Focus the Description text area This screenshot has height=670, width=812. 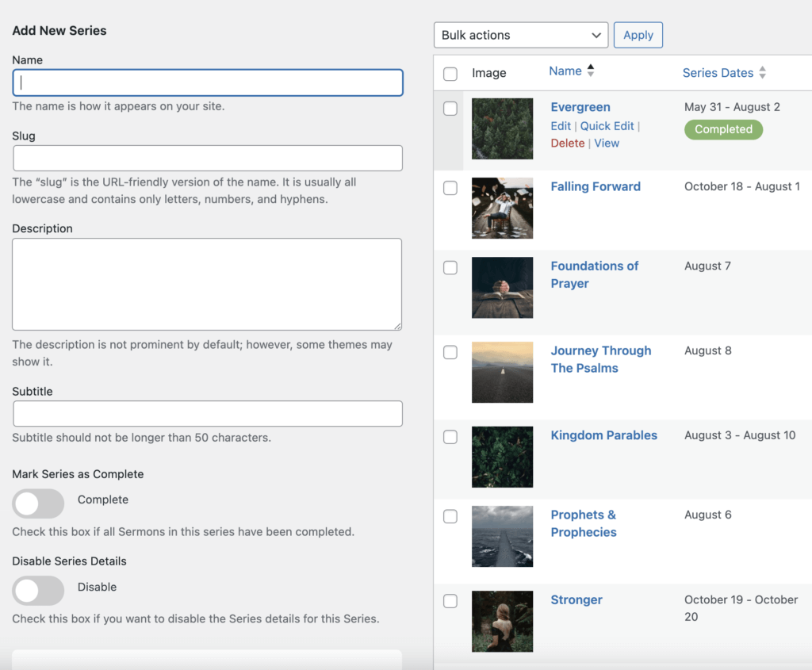coord(207,284)
